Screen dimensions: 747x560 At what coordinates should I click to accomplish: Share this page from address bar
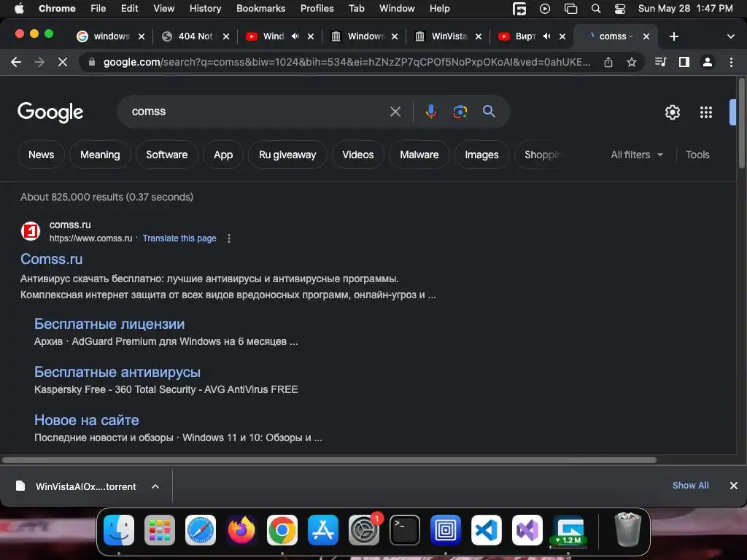608,62
